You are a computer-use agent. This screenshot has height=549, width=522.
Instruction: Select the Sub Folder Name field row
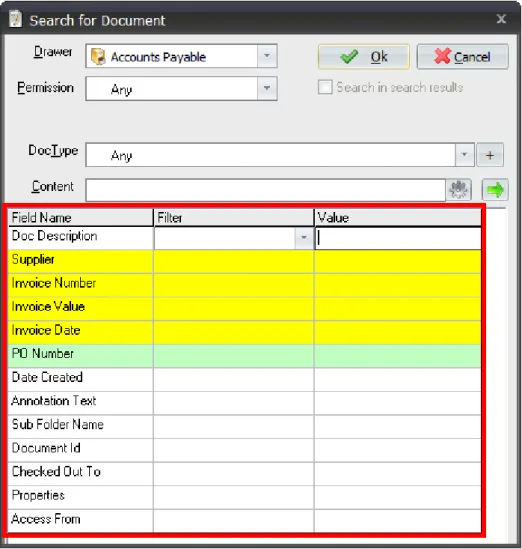coord(244,426)
